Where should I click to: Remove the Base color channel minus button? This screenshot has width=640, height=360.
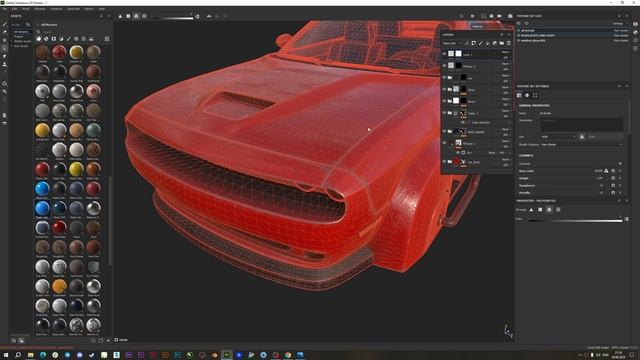(620, 171)
